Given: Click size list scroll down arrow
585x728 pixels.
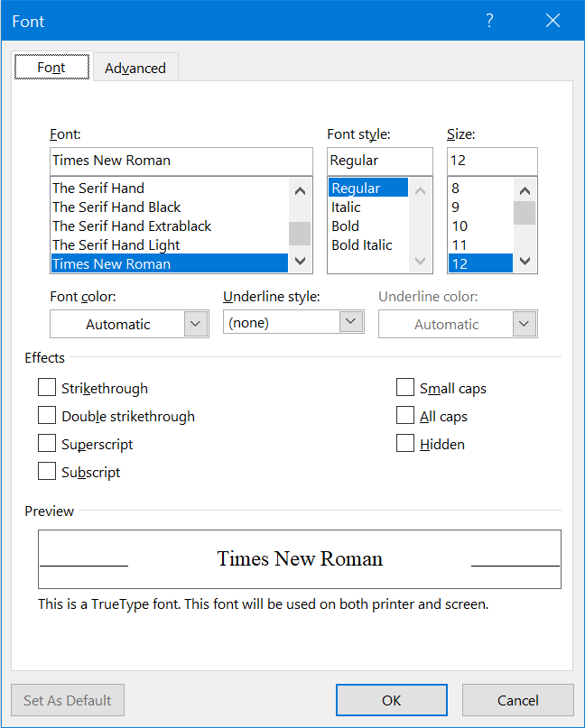Looking at the screenshot, I should [x=525, y=261].
